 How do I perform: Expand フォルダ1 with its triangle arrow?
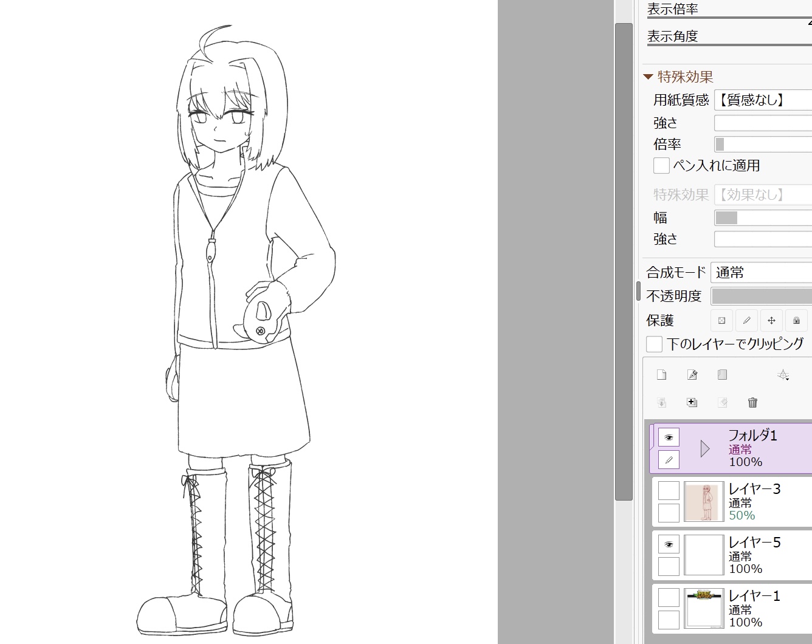pyautogui.click(x=704, y=449)
